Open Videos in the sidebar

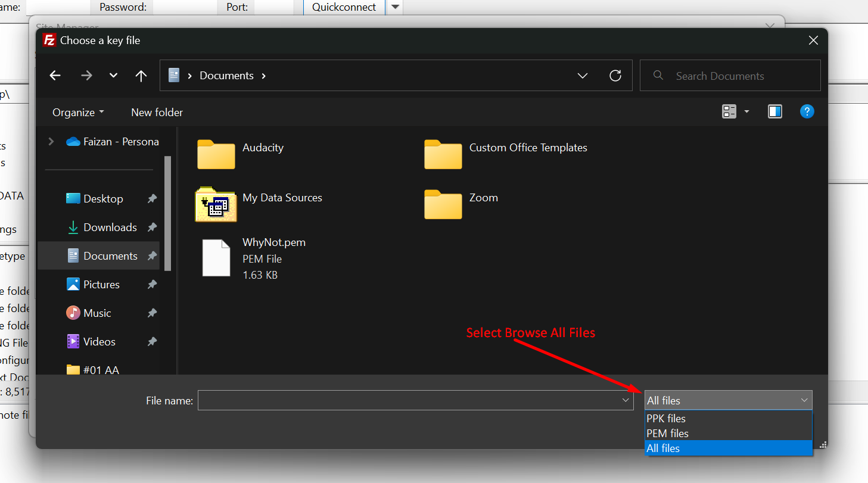(91, 342)
